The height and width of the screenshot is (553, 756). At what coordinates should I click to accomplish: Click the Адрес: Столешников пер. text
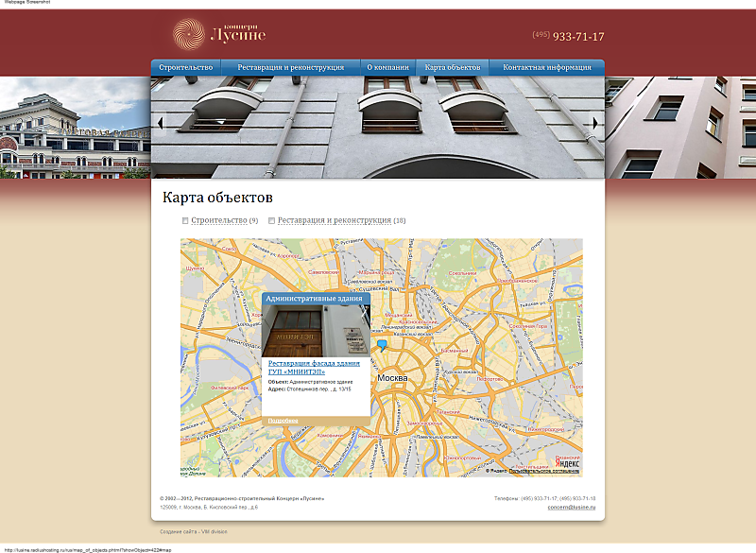point(310,389)
